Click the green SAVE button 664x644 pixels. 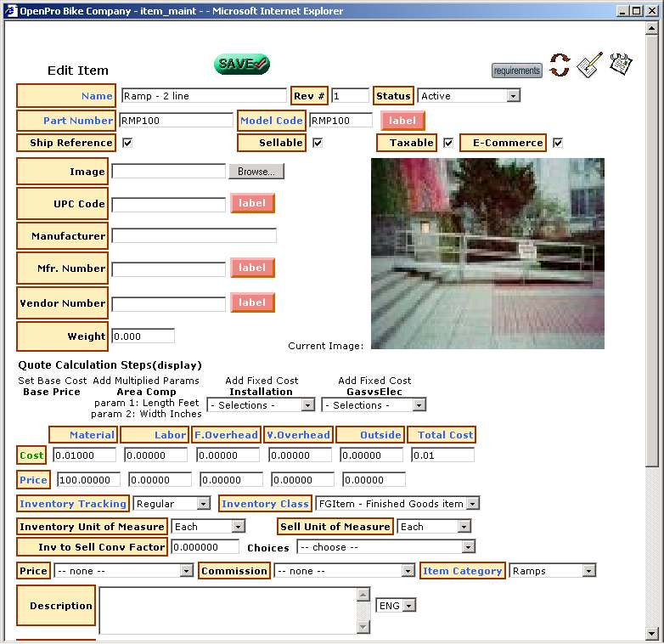(241, 64)
